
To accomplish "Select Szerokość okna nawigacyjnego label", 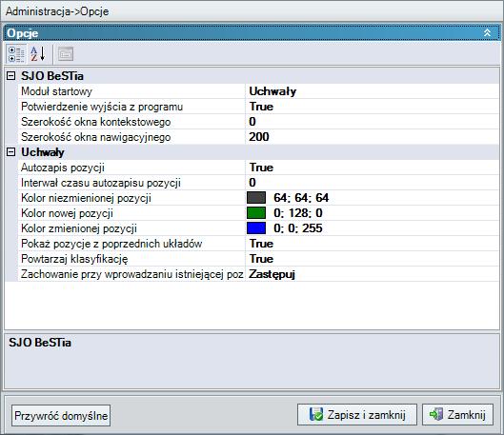I will pos(96,137).
